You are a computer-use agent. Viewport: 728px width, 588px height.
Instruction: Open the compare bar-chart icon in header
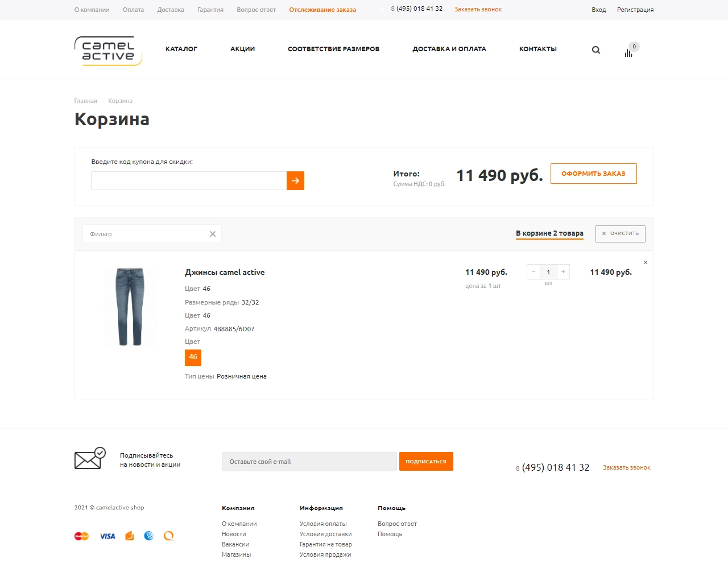[628, 53]
